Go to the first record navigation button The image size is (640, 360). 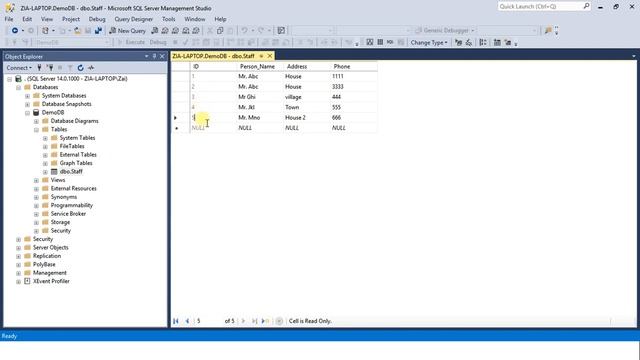pyautogui.click(x=176, y=321)
